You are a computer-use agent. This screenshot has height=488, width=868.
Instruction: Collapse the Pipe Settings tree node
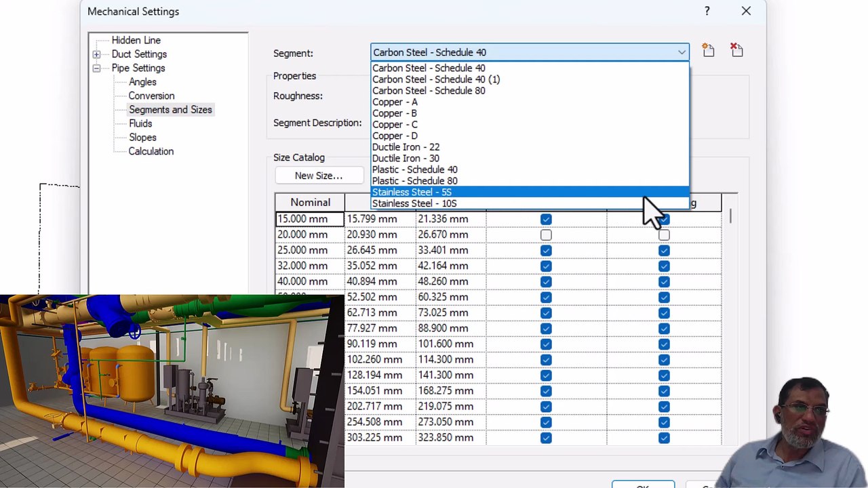pos(96,68)
